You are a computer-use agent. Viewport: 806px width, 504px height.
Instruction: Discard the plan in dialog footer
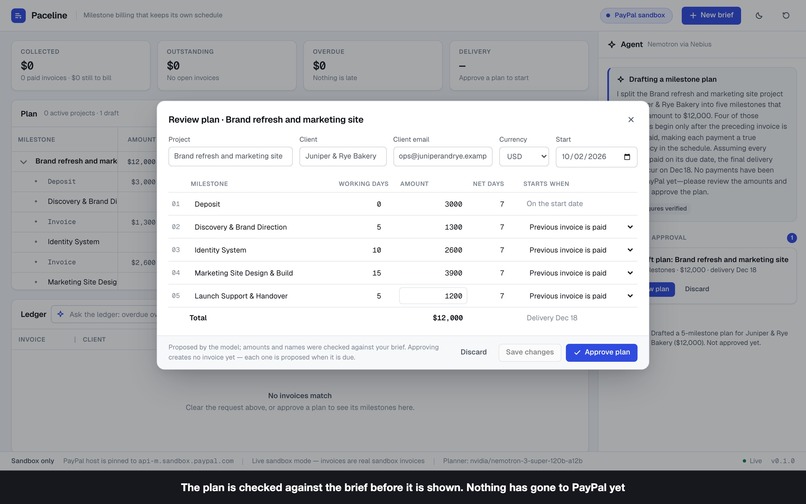click(473, 352)
